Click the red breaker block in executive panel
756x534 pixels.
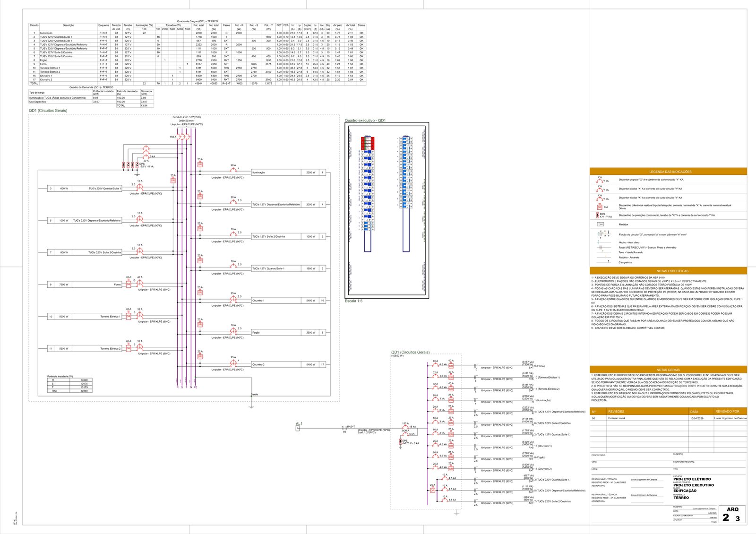pyautogui.click(x=367, y=143)
